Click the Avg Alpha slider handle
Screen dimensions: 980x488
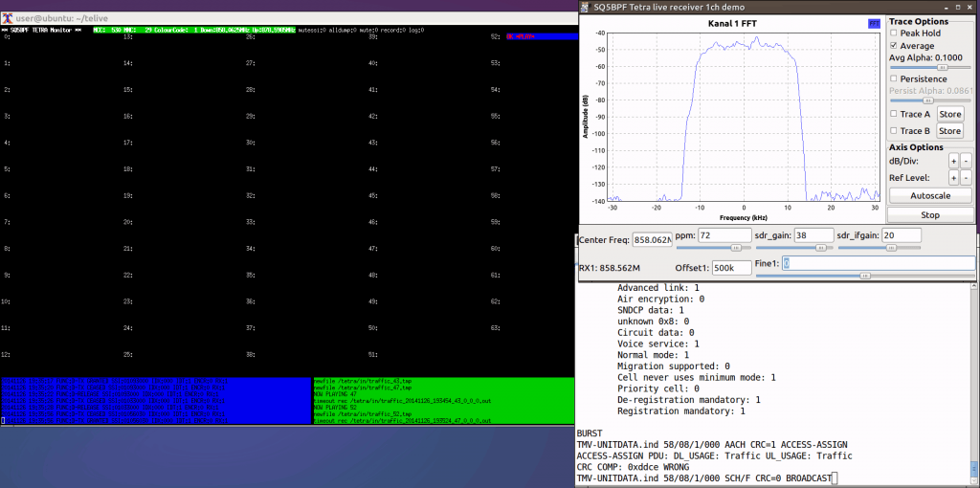point(943,67)
